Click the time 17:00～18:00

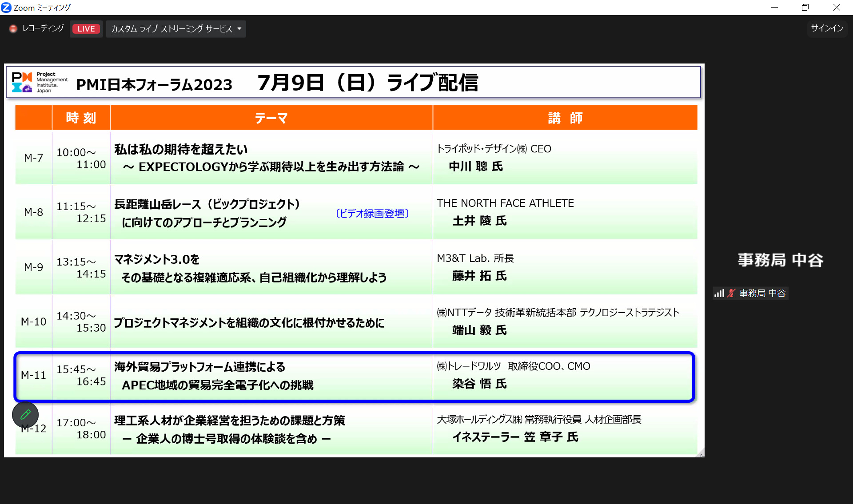click(81, 429)
